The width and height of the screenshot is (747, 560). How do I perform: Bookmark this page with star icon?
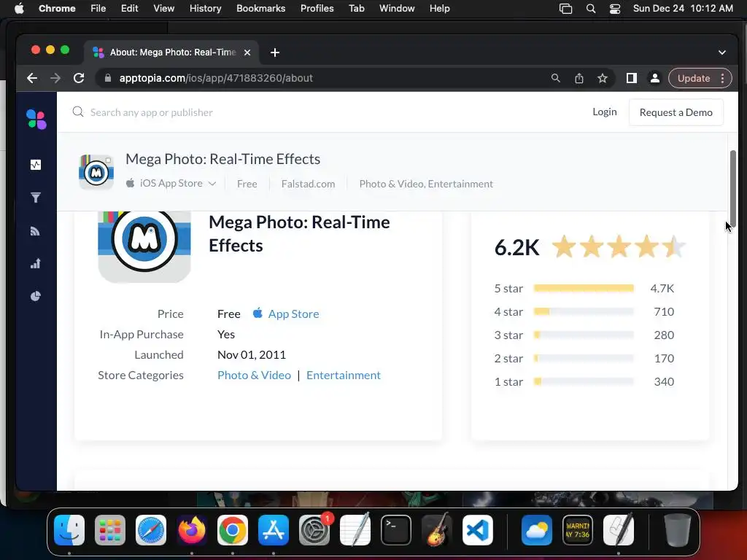pyautogui.click(x=603, y=78)
